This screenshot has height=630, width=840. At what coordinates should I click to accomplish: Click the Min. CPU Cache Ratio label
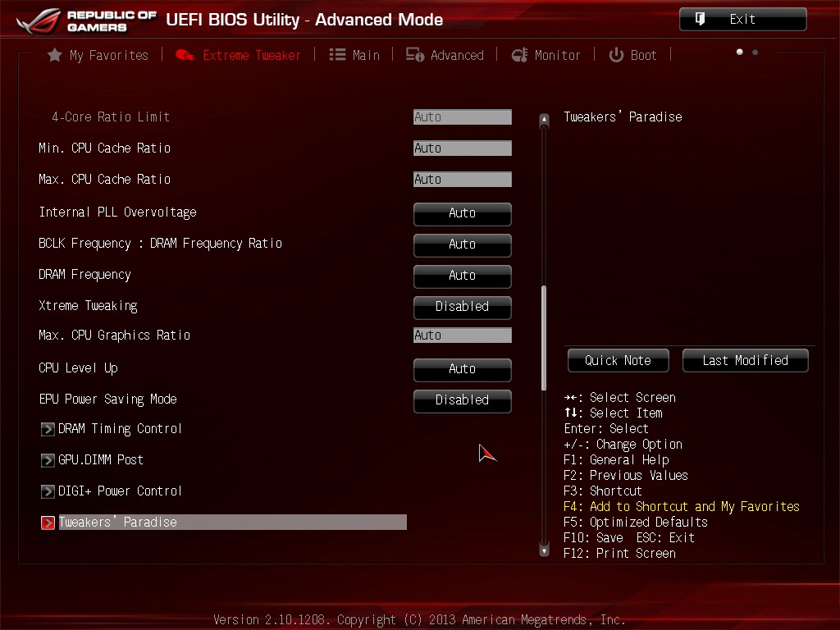tap(104, 148)
